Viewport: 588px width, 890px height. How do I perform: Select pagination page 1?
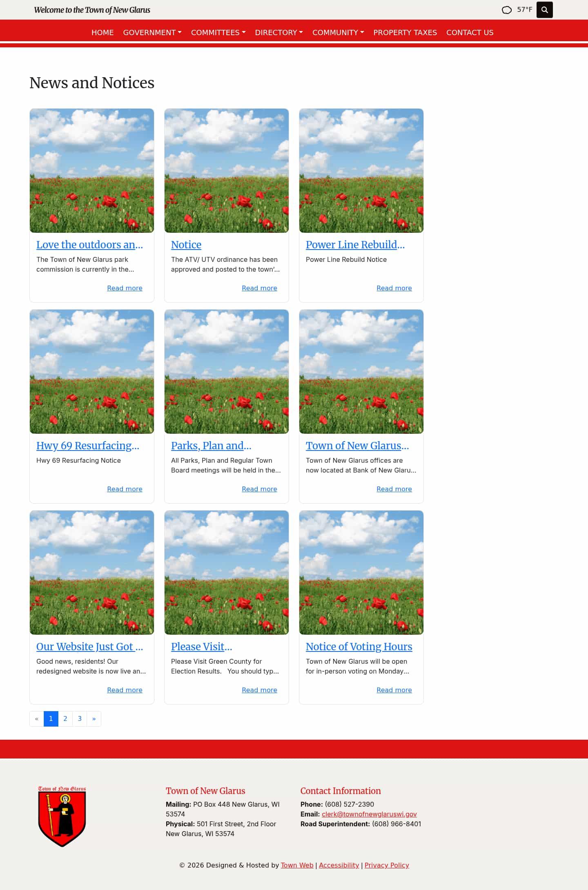51,719
